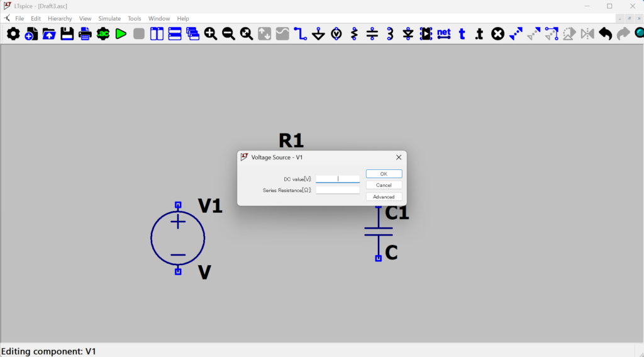Select the Inductor component tool
The height and width of the screenshot is (357, 644).
[x=390, y=33]
